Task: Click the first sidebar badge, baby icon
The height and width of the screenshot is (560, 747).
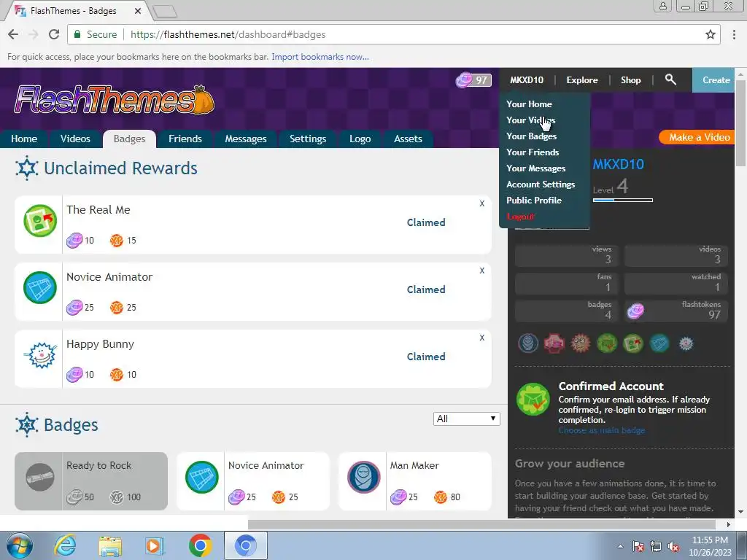Action: pos(528,343)
